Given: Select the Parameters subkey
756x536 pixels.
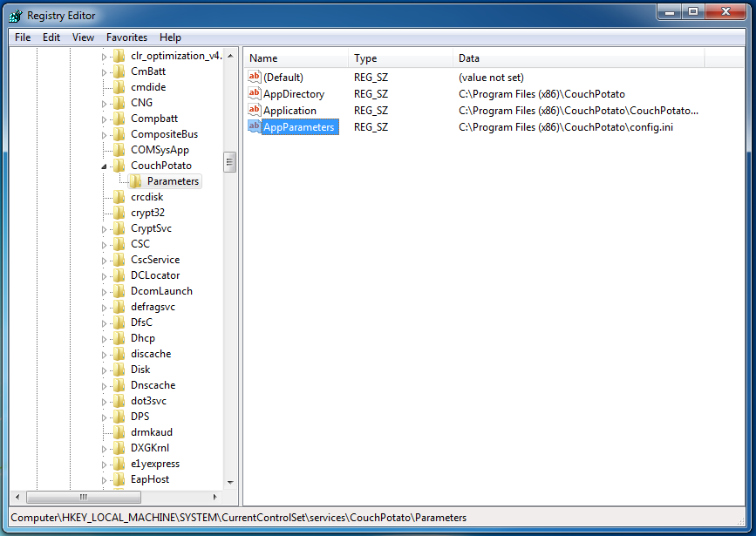Looking at the screenshot, I should pos(173,181).
